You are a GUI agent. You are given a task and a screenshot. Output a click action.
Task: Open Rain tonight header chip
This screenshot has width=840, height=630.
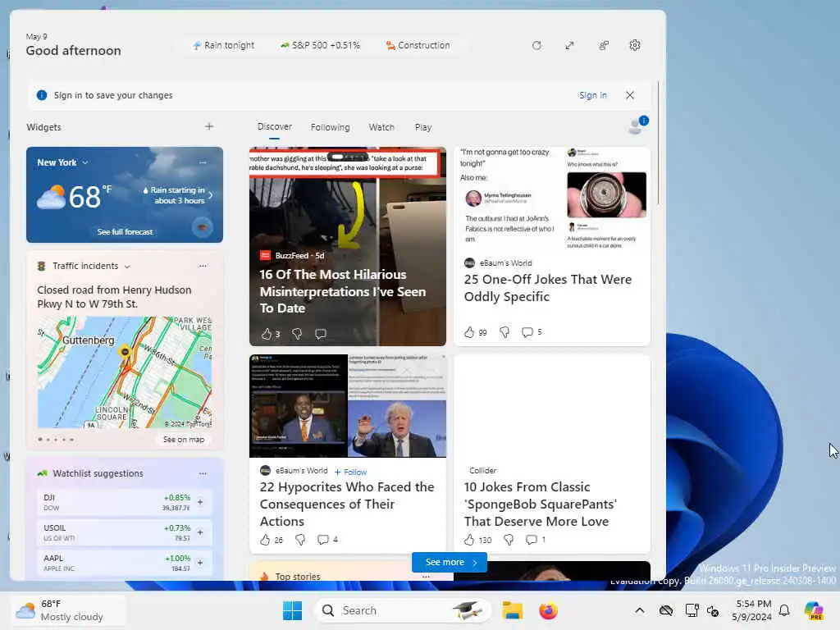click(x=223, y=46)
